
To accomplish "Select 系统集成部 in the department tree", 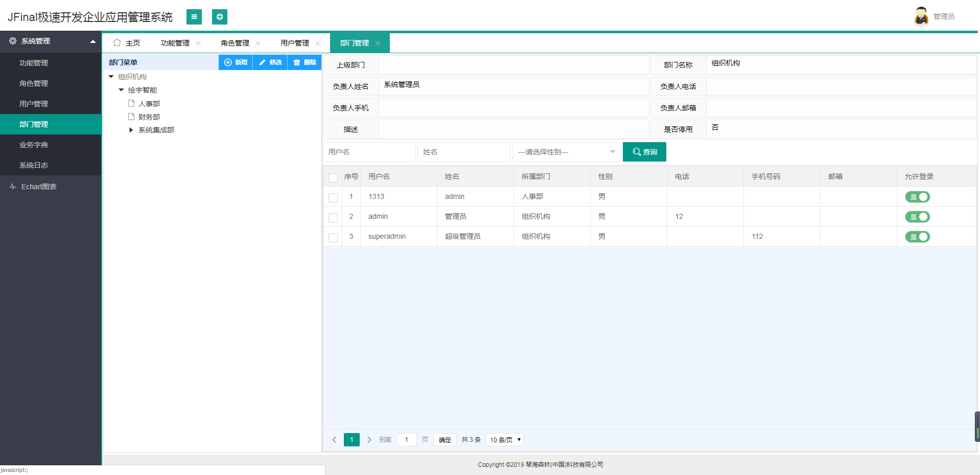I will (156, 130).
